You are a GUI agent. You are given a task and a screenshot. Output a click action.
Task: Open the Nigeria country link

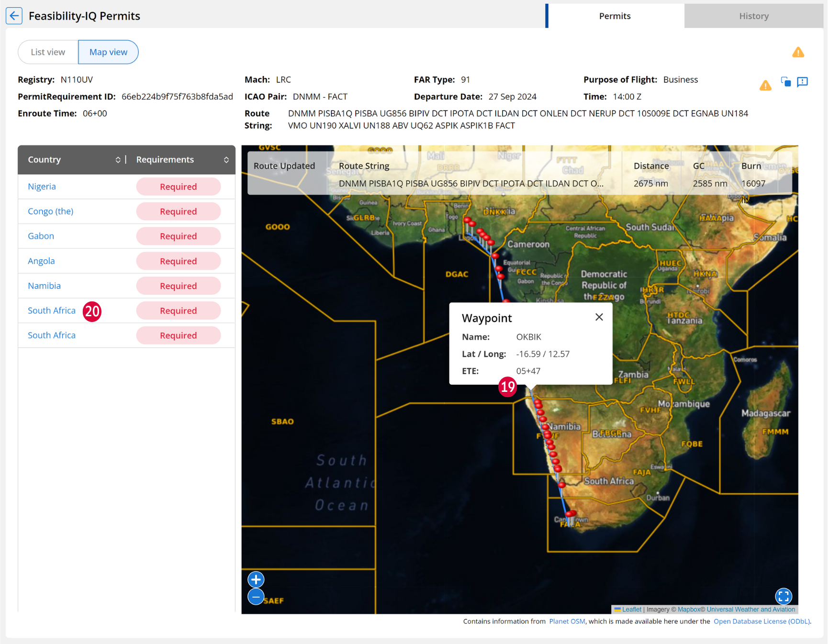[x=42, y=187]
